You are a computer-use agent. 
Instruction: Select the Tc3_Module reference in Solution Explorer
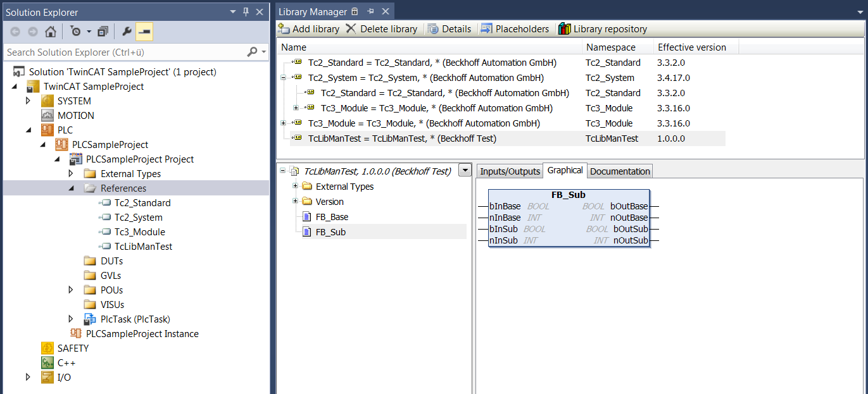pos(139,232)
